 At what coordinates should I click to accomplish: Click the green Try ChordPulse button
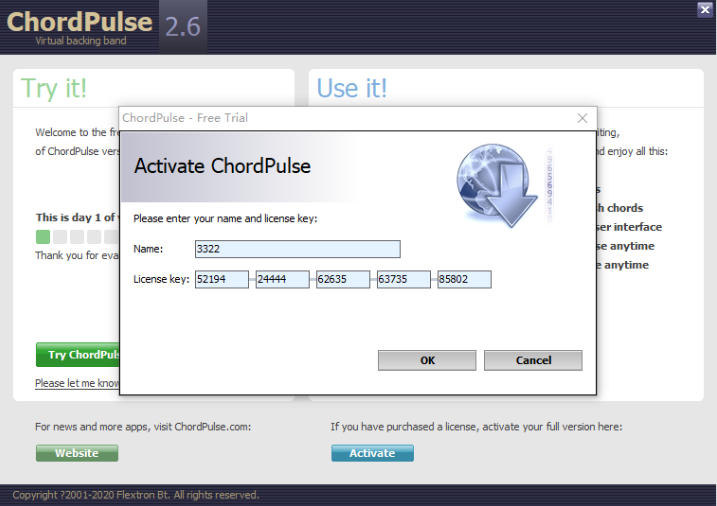tap(78, 355)
